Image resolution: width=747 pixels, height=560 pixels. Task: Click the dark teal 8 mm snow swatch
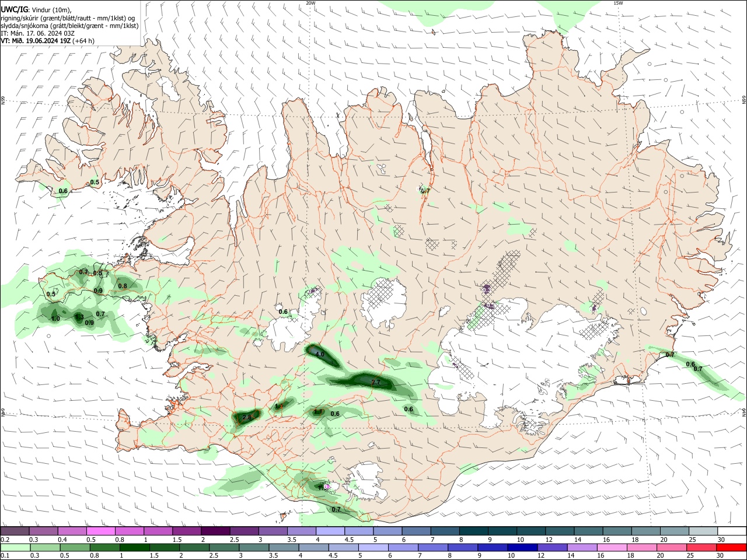point(474,531)
